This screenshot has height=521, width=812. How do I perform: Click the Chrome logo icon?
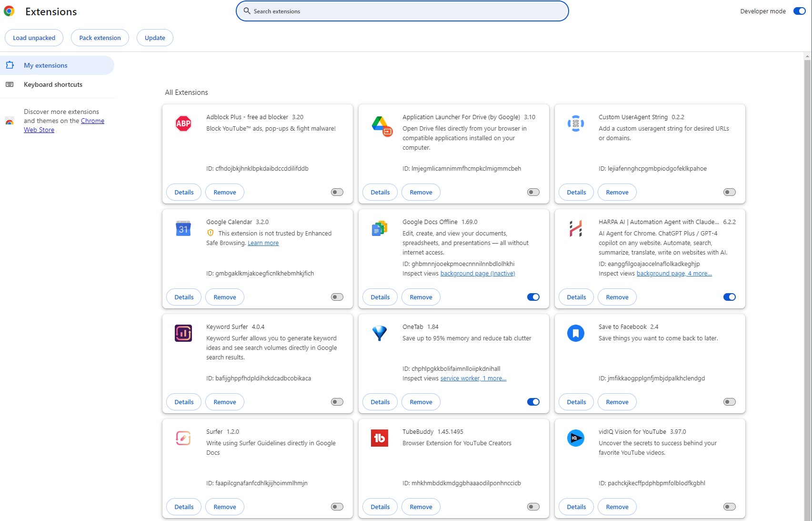[9, 11]
